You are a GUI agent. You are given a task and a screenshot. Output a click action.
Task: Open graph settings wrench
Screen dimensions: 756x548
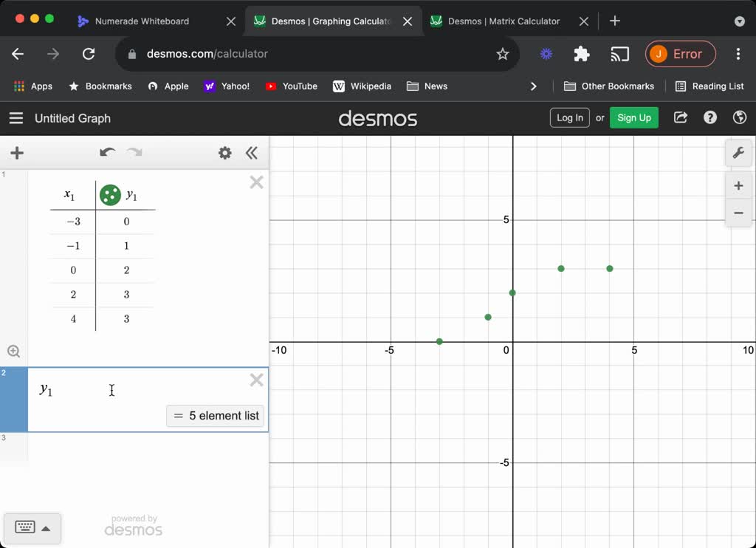point(738,153)
